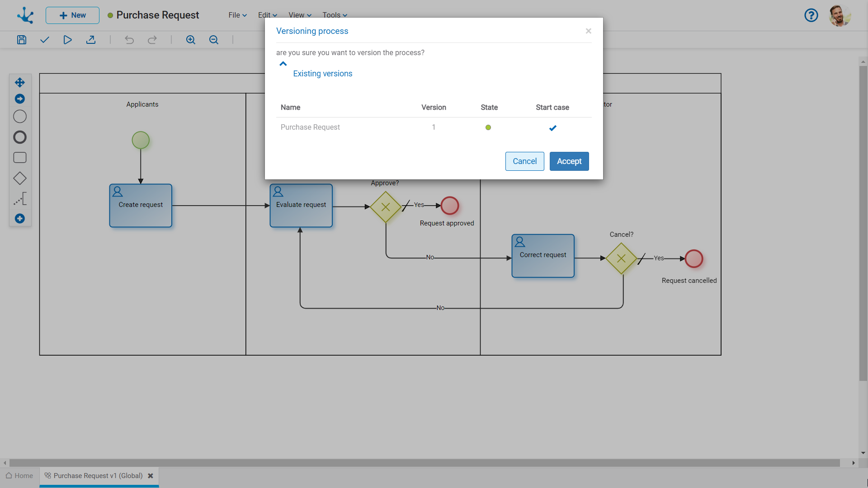The width and height of the screenshot is (868, 488).
Task: Click the Validate checkmark toolbar icon
Action: [x=44, y=40]
